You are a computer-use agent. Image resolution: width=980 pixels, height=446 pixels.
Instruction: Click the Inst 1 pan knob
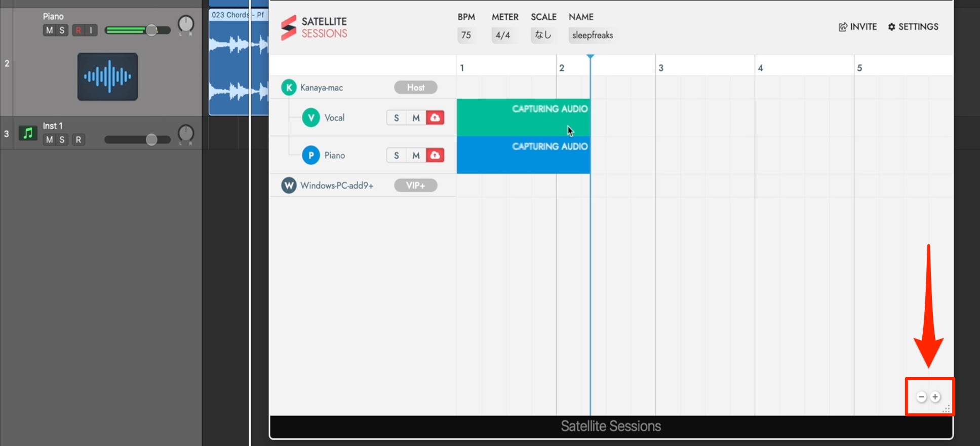point(186,134)
